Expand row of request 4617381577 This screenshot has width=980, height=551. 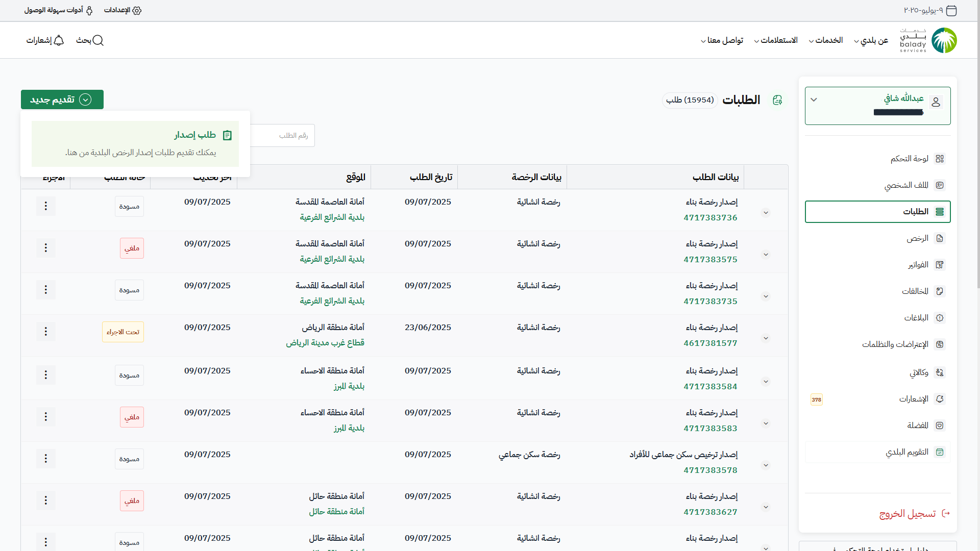click(x=766, y=338)
